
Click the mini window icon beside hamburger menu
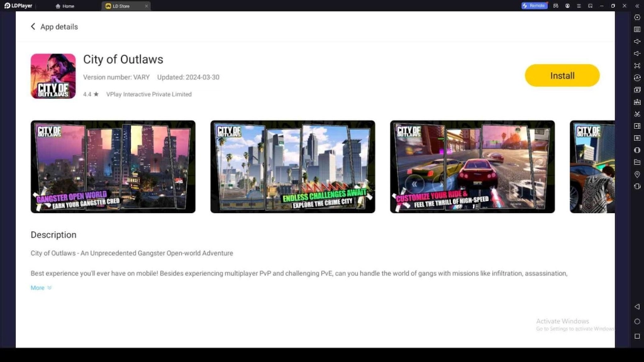[x=590, y=6]
